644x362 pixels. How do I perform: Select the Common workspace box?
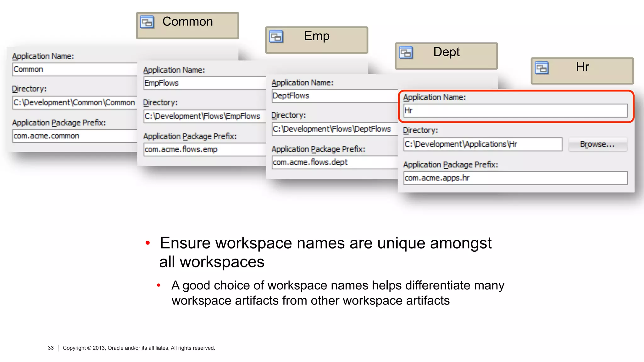coord(187,25)
